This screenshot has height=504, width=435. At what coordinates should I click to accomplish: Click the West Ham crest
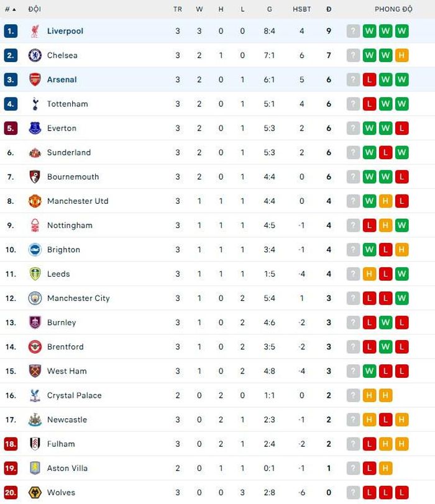35,371
